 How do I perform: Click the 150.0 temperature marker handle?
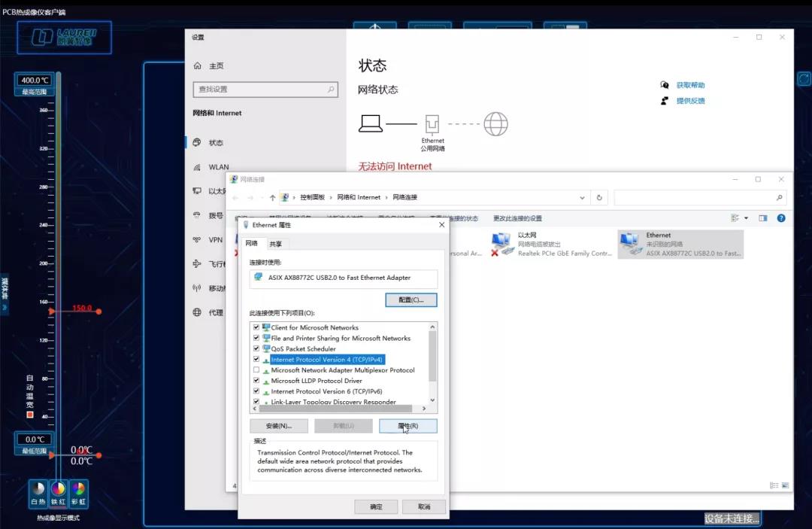(x=98, y=312)
